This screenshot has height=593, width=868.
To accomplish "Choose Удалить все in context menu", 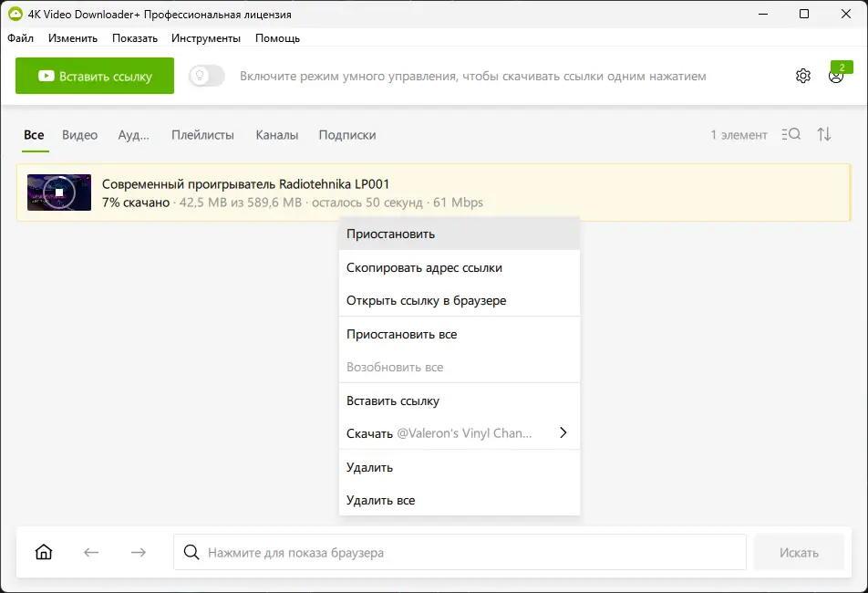I will tap(380, 500).
